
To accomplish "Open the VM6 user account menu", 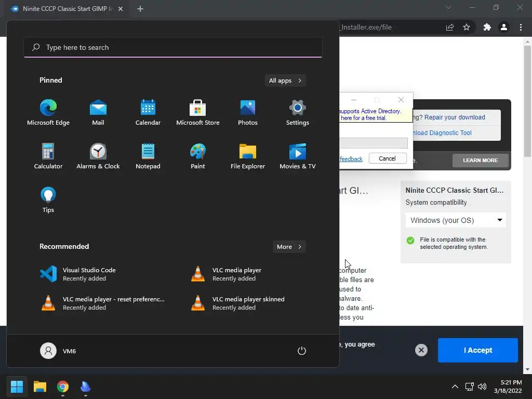I will point(58,351).
